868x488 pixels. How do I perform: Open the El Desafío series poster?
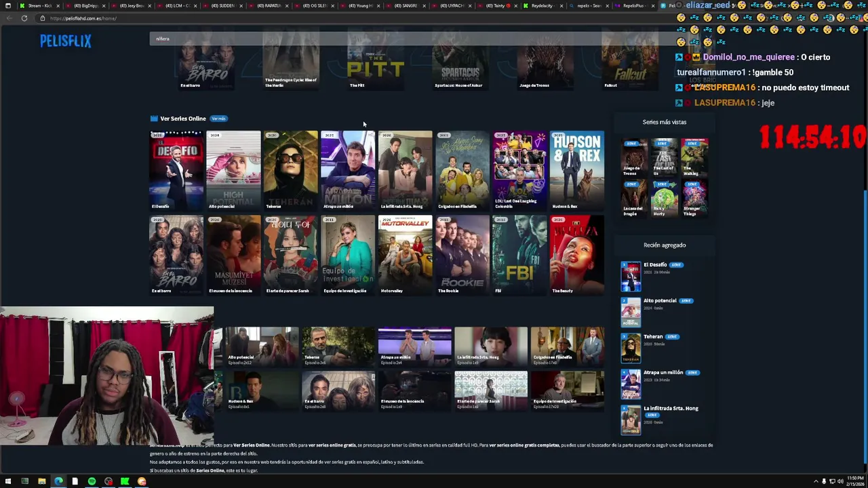tap(176, 170)
